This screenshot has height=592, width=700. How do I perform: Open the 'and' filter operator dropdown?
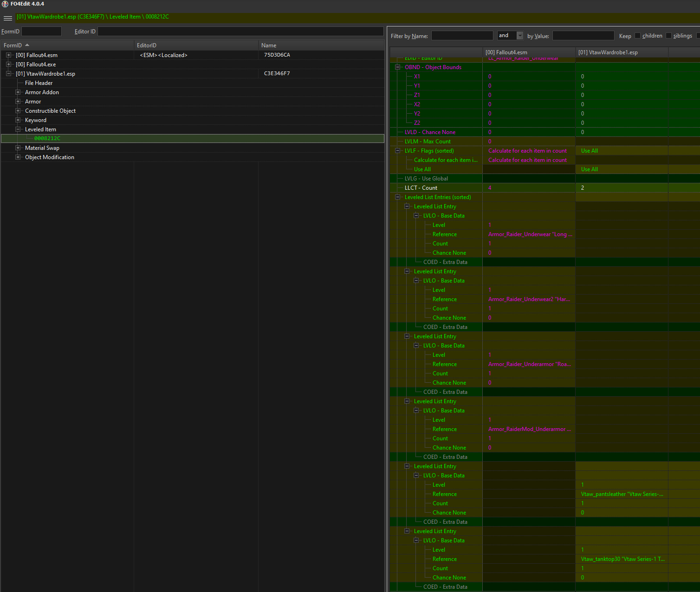pyautogui.click(x=520, y=36)
